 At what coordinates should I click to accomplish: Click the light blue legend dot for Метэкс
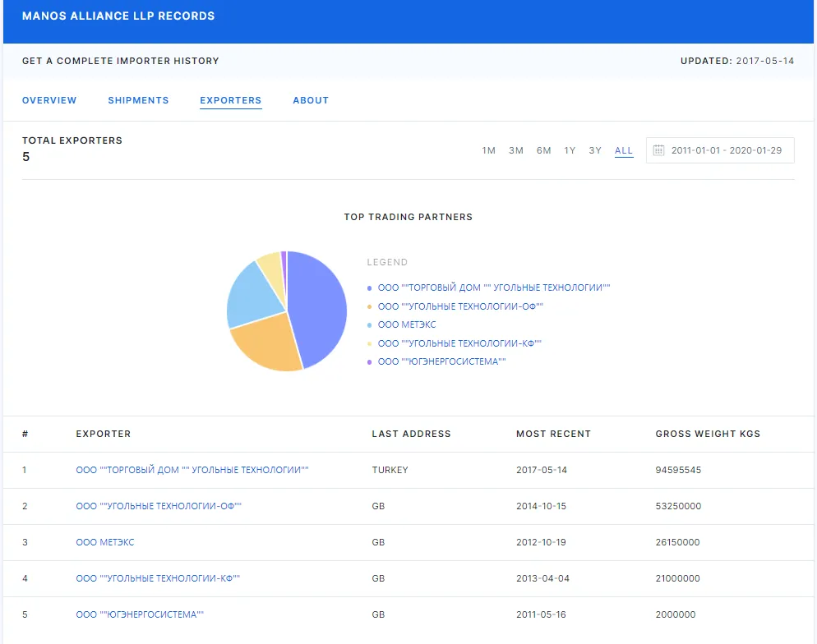(x=370, y=325)
